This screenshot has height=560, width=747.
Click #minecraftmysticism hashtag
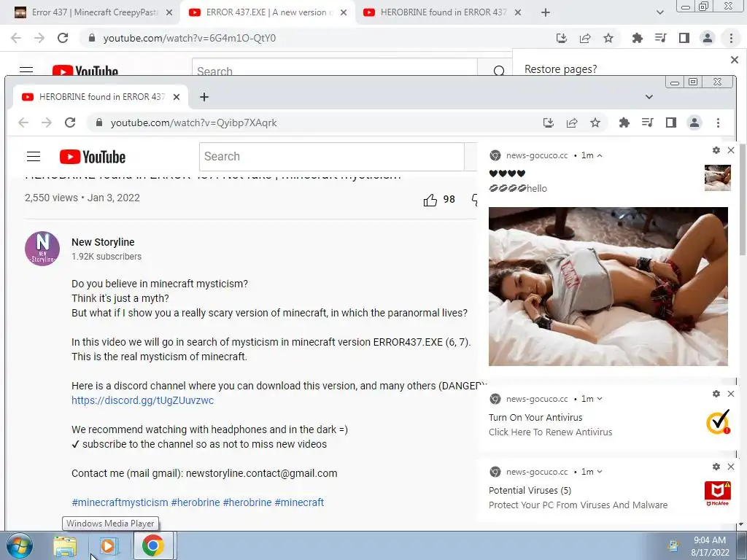pos(120,502)
